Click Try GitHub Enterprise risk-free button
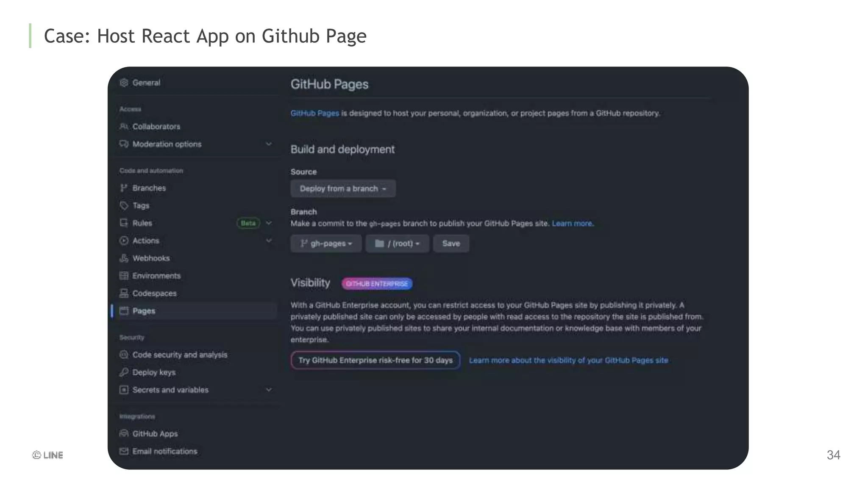 coord(375,360)
